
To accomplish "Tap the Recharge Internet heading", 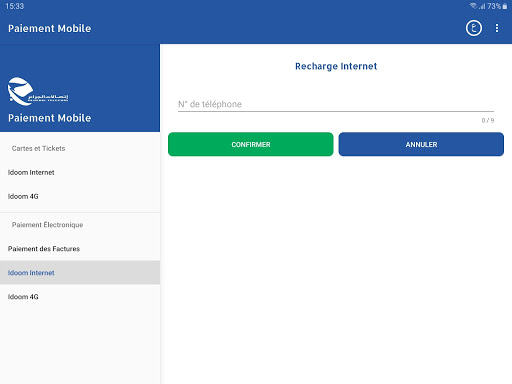I will point(336,66).
